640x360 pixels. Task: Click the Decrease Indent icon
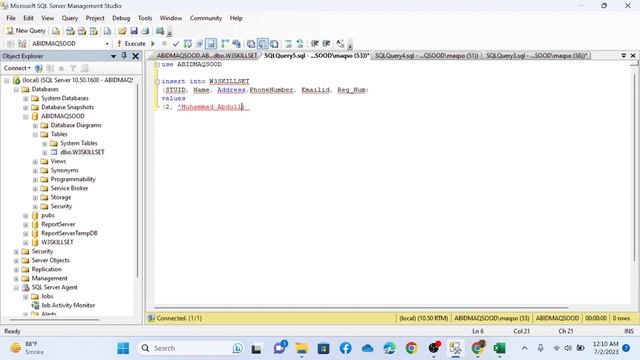315,43
